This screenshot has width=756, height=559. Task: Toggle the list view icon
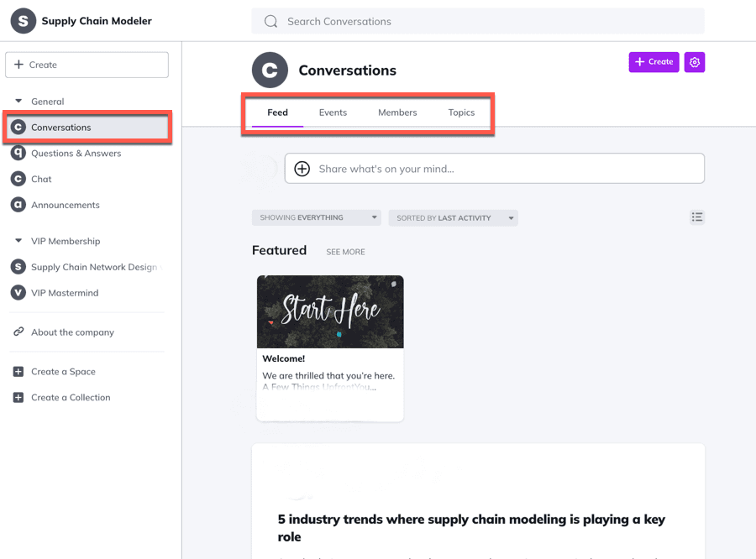click(x=696, y=217)
